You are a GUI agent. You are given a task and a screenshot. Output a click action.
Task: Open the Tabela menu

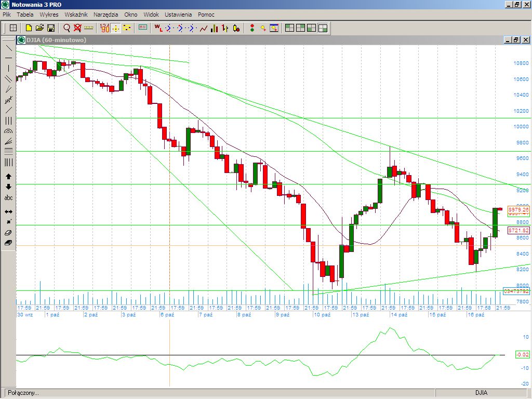(25, 15)
